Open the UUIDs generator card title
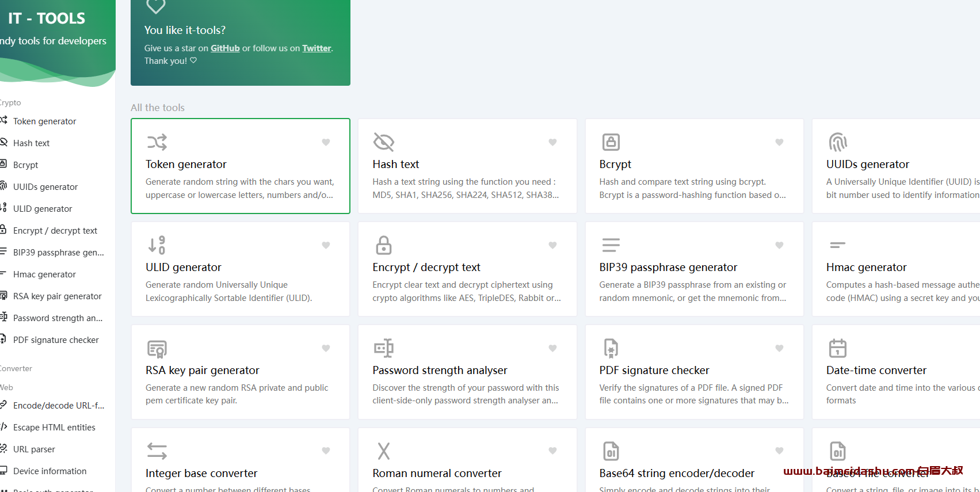 (x=868, y=164)
